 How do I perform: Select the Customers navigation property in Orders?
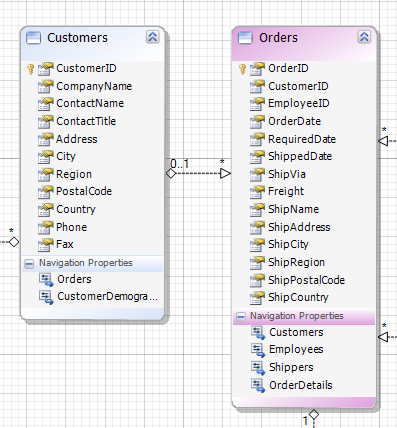pos(296,332)
